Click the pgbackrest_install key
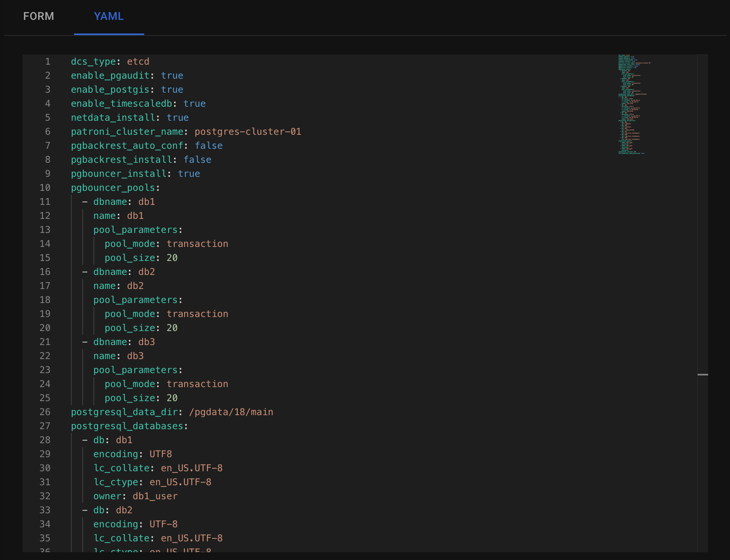 [122, 160]
